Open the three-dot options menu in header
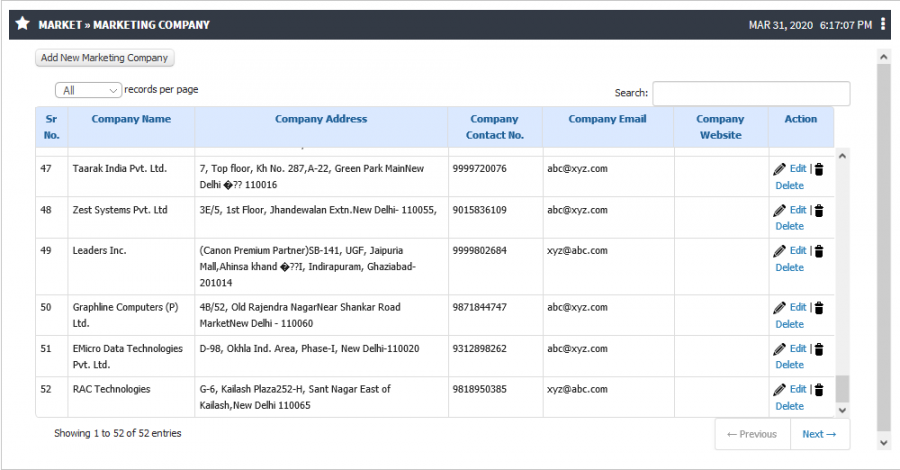Image resolution: width=900 pixels, height=470 pixels. click(883, 24)
